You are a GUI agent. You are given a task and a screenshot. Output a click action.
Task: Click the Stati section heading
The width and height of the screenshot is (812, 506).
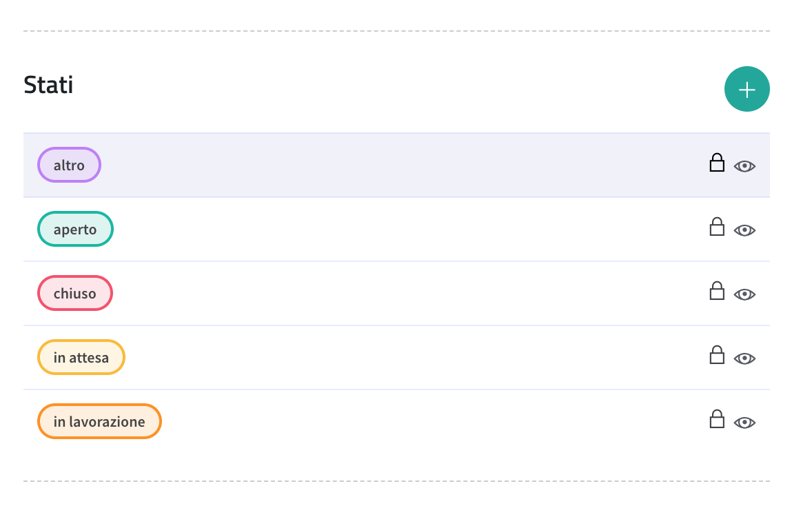tap(48, 85)
